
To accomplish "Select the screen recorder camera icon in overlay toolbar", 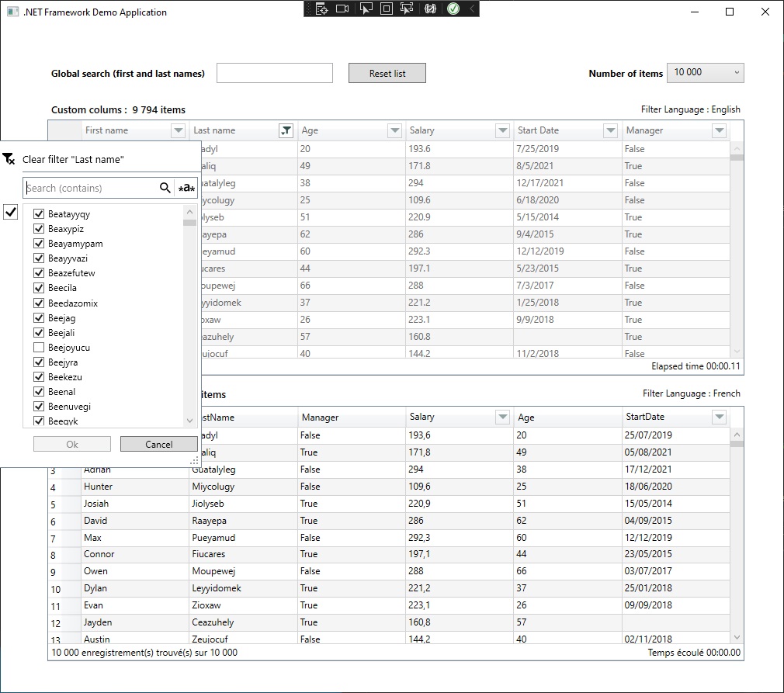I will (x=342, y=9).
